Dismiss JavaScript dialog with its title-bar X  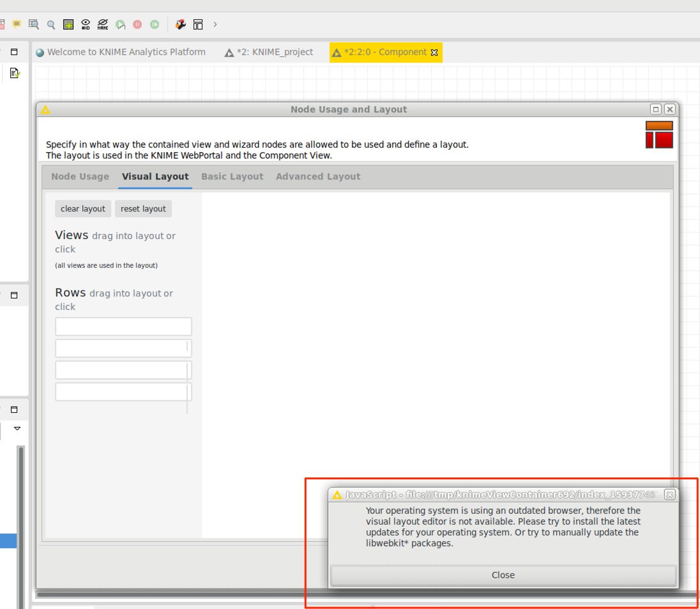click(669, 495)
